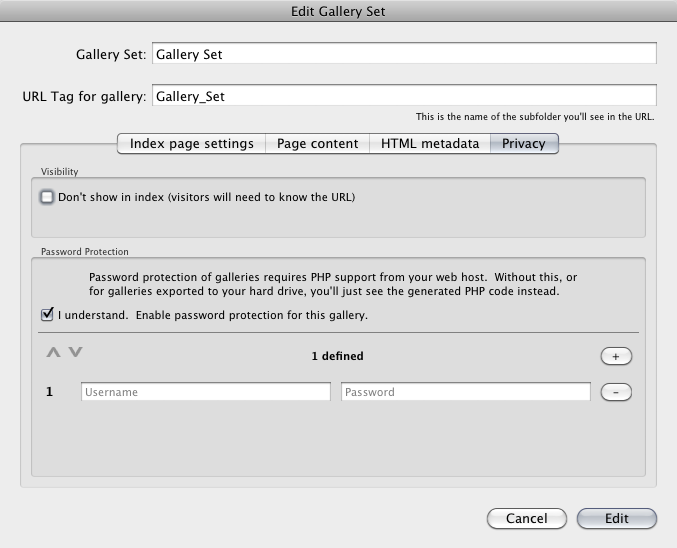Focus the Gallery Set name field

tap(404, 54)
